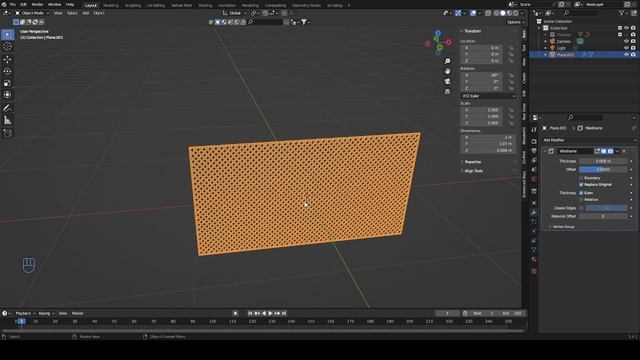Open the Window menu

(x=54, y=4)
